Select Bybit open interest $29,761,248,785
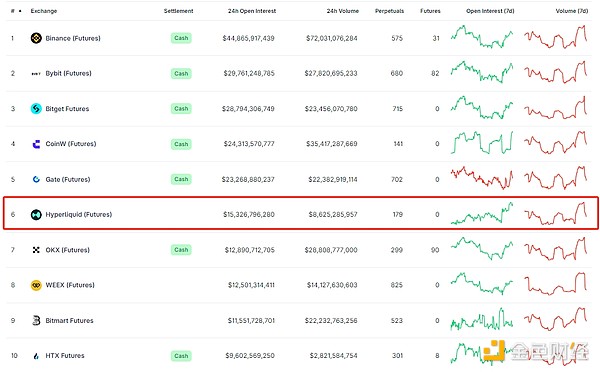600x372 pixels. tap(249, 73)
